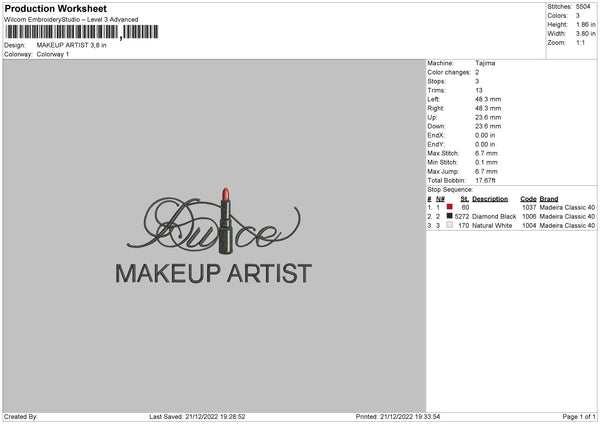Click the Stop Sequence heading
Viewport: 600px width, 424px height.
pos(450,190)
